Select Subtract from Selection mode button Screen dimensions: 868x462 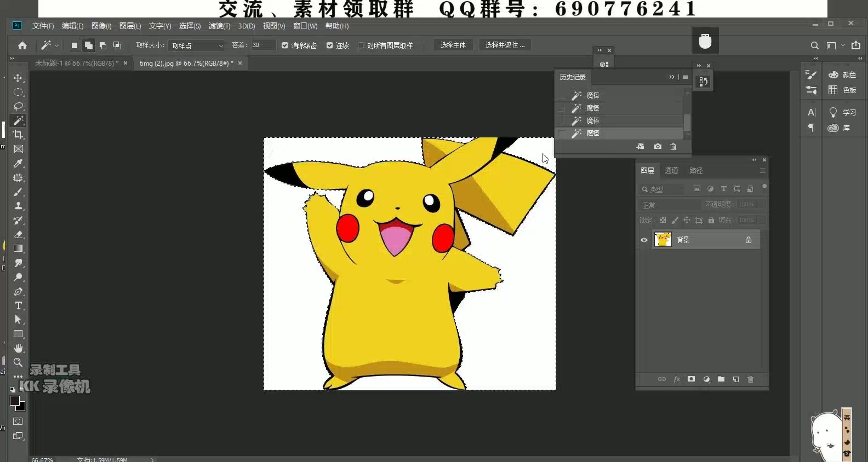103,45
